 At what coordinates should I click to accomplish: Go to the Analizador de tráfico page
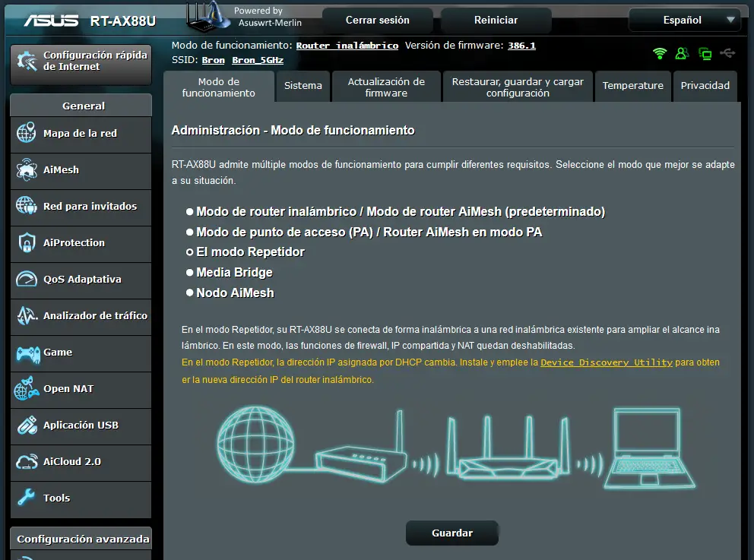coord(81,318)
